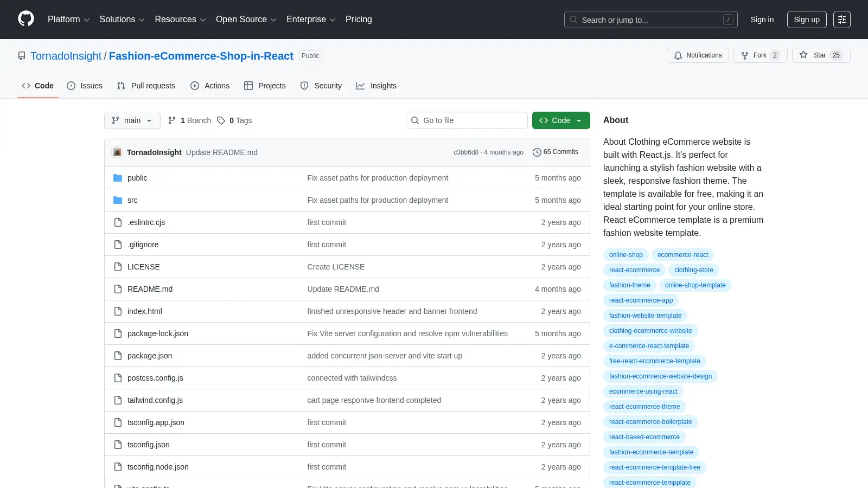Click the bell Notifications button
Screen dimensions: 868x488
click(698, 55)
